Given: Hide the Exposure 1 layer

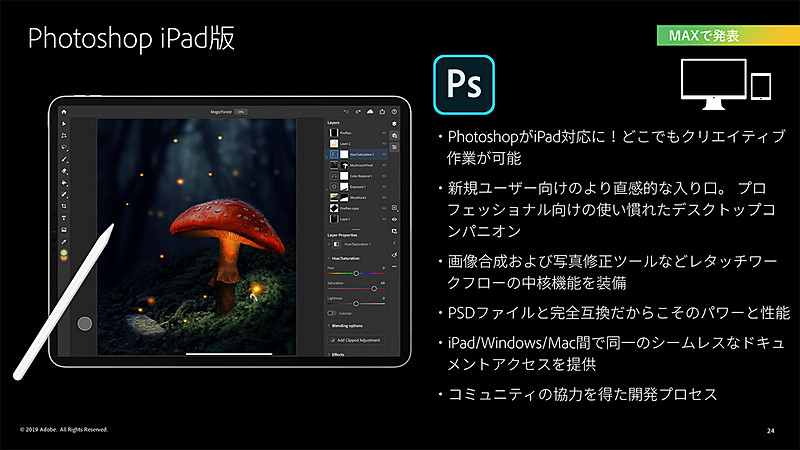Looking at the screenshot, I should point(384,187).
